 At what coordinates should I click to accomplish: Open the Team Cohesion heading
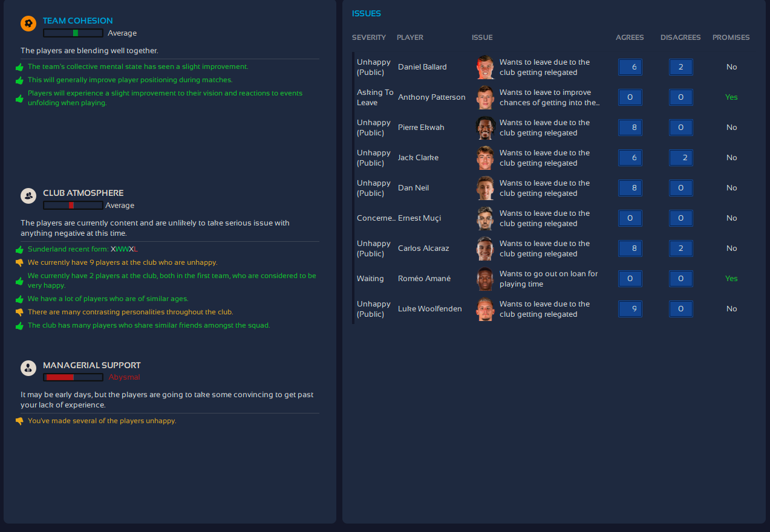pos(77,21)
